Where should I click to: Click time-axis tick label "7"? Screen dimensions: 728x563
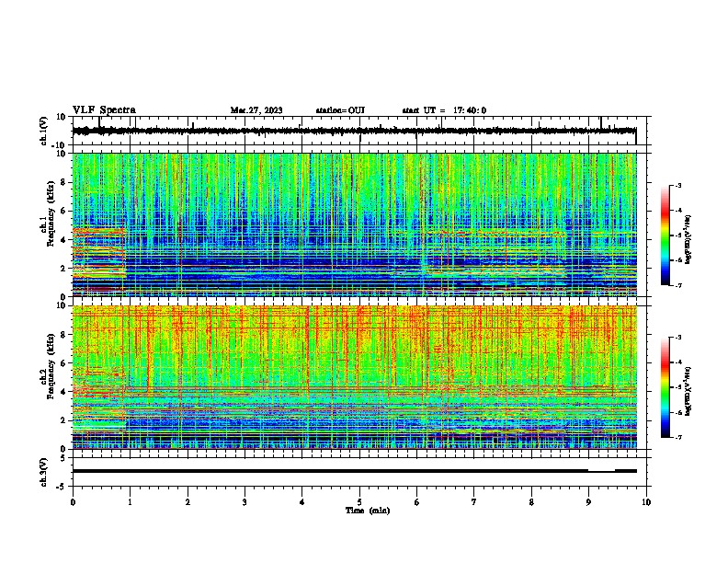(x=474, y=502)
